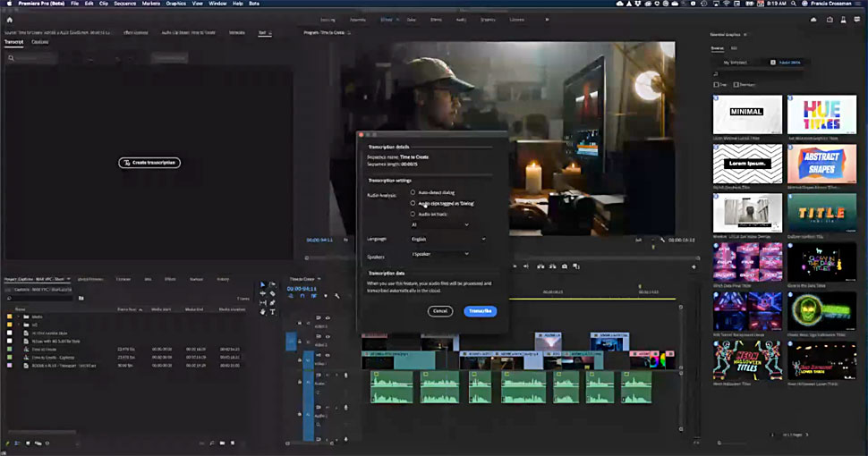
Task: Select the Type tool
Action: point(273,312)
